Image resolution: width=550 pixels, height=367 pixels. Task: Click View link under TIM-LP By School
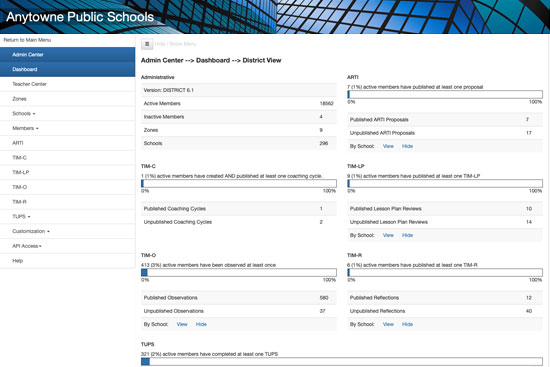click(388, 235)
